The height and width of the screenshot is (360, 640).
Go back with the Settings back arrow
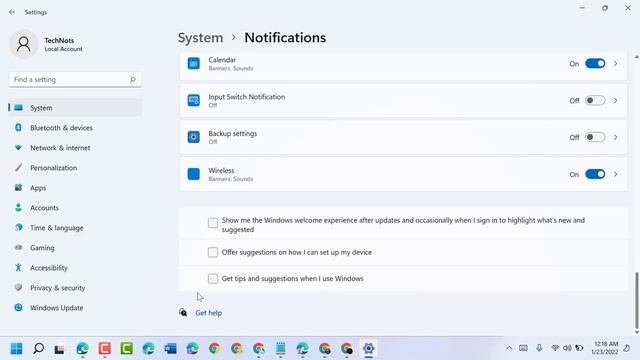(x=12, y=12)
